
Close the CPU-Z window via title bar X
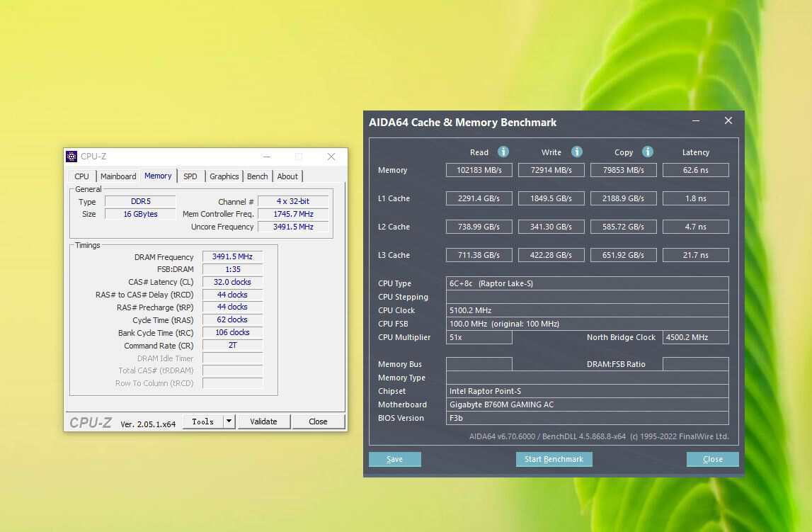(331, 157)
